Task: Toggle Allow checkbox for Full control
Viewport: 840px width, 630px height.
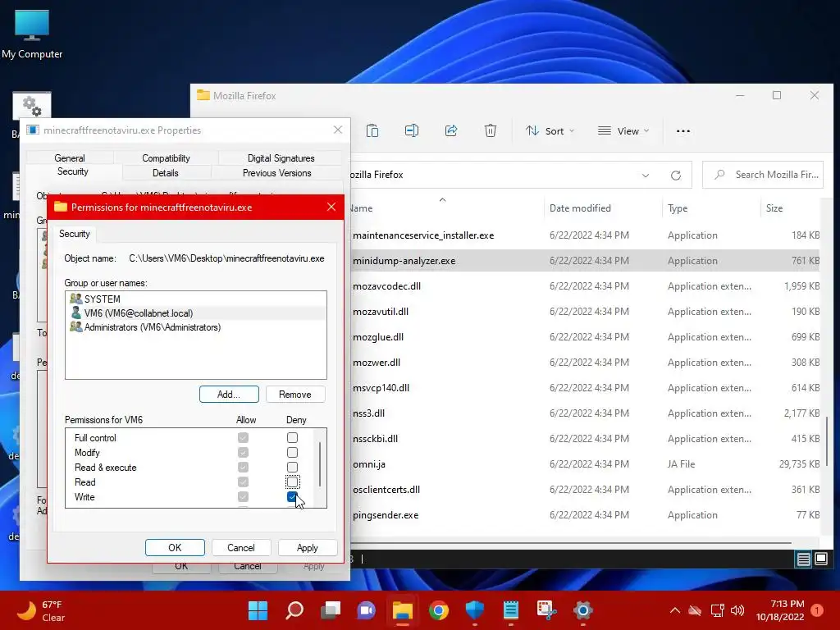Action: pos(243,438)
